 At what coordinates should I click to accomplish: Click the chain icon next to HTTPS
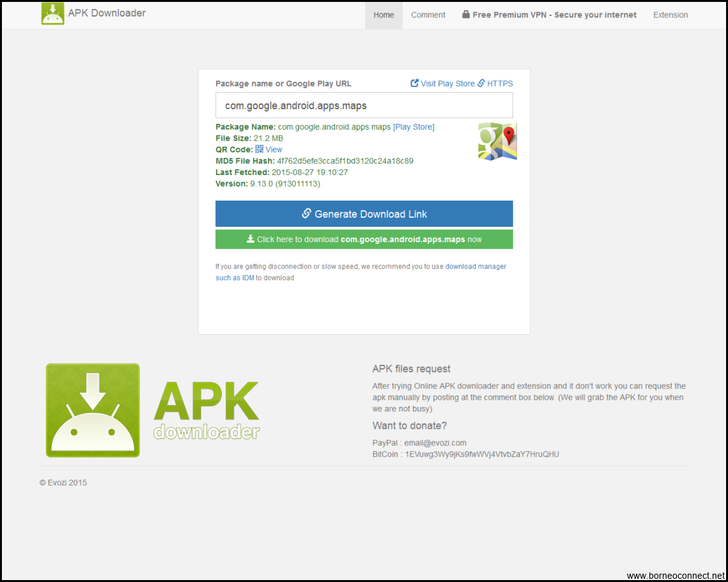pos(481,83)
